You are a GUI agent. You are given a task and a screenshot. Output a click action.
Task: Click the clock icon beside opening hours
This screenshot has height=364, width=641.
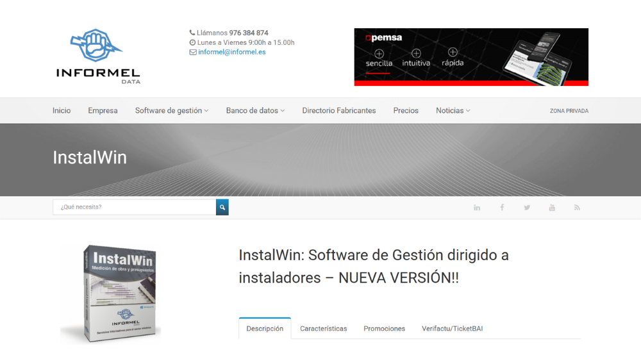point(192,42)
